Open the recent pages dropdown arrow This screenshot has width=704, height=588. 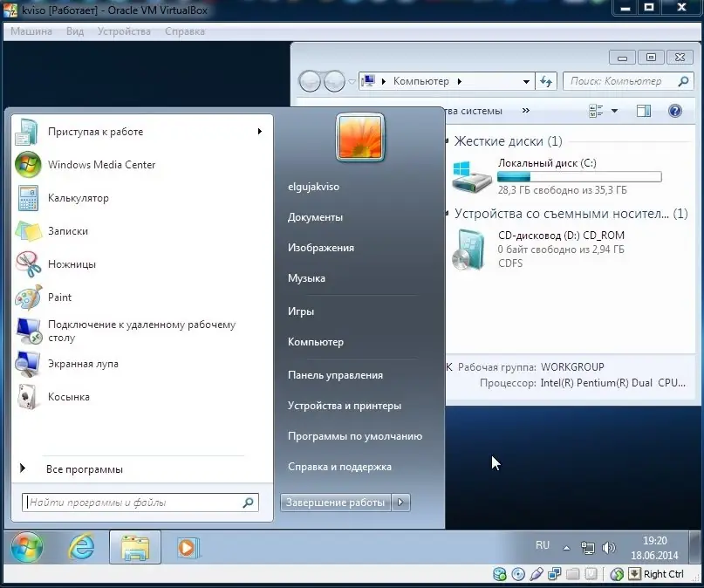click(352, 81)
